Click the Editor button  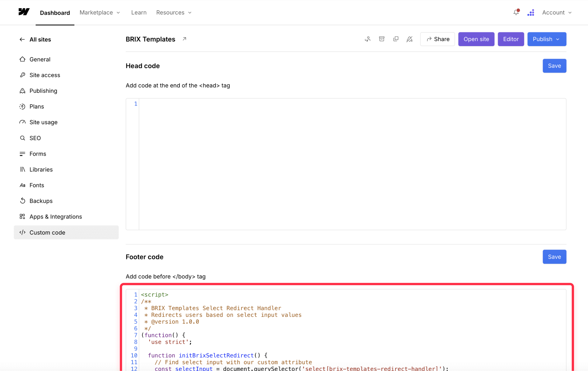pyautogui.click(x=511, y=39)
